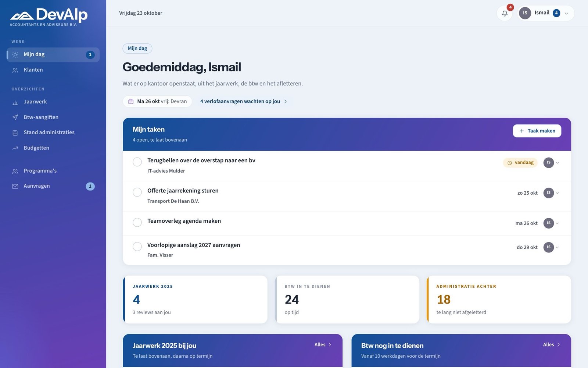Expand the Ismail user menu chevron

click(x=566, y=13)
